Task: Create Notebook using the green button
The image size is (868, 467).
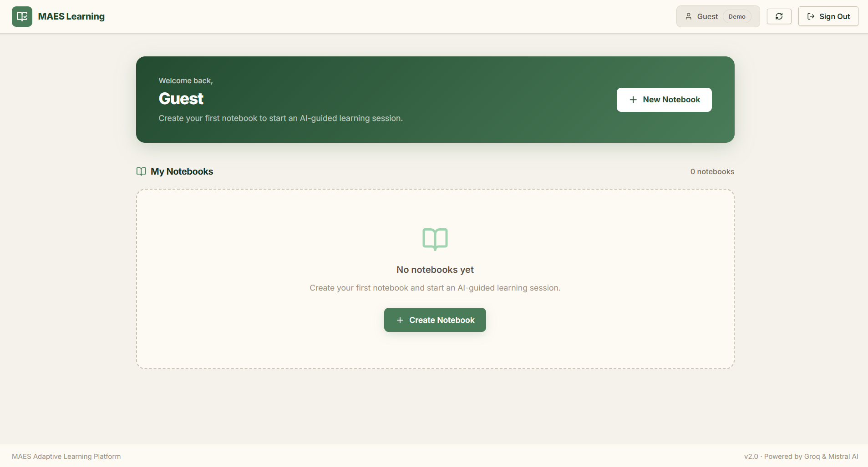Action: (435, 320)
